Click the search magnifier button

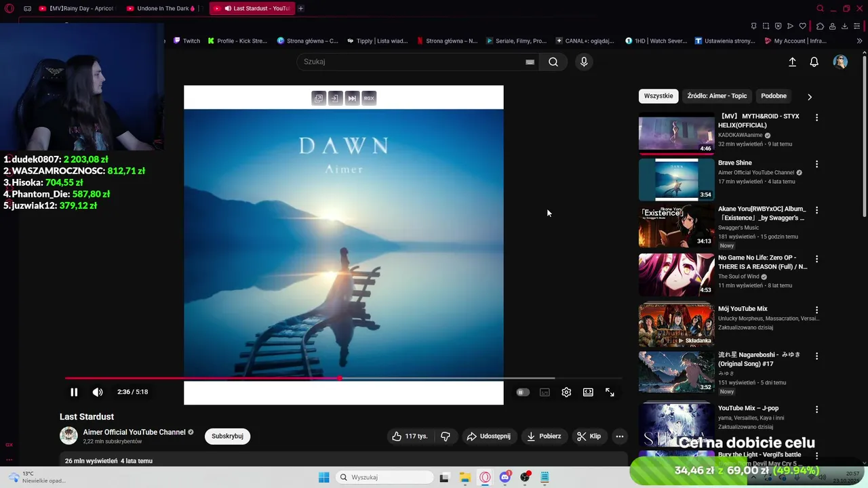tap(553, 62)
